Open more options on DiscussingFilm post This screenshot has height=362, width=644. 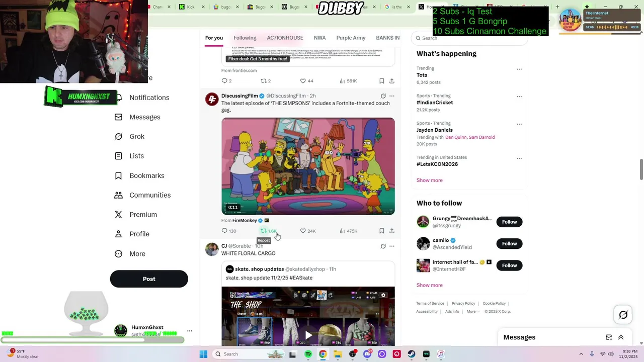(392, 96)
